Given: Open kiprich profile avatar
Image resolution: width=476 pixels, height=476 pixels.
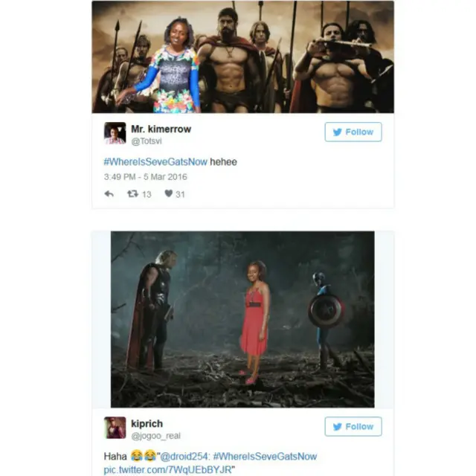Looking at the screenshot, I should tap(115, 428).
